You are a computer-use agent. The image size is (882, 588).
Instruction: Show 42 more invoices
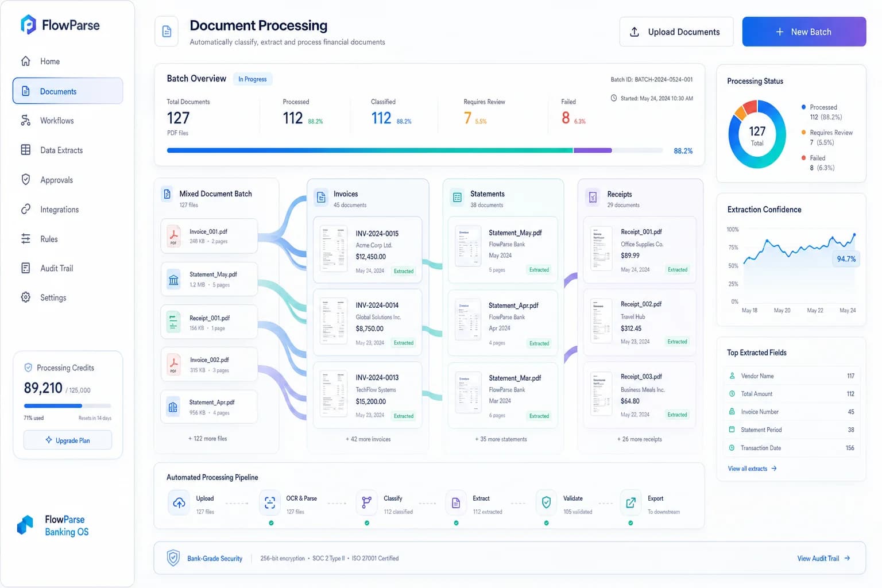tap(368, 439)
